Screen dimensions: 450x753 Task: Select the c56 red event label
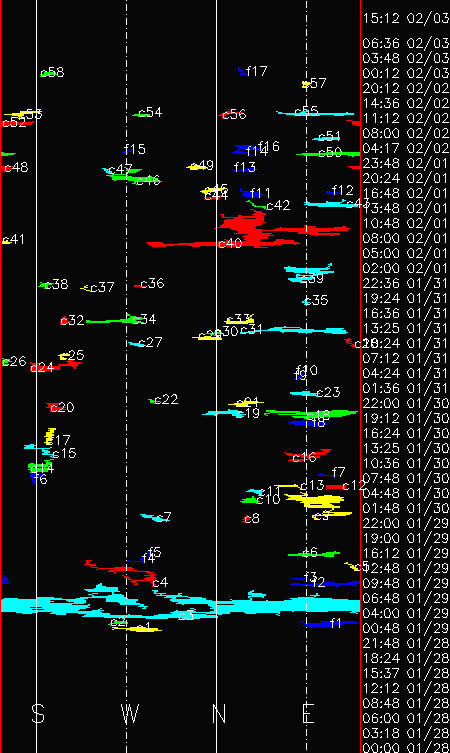[234, 114]
